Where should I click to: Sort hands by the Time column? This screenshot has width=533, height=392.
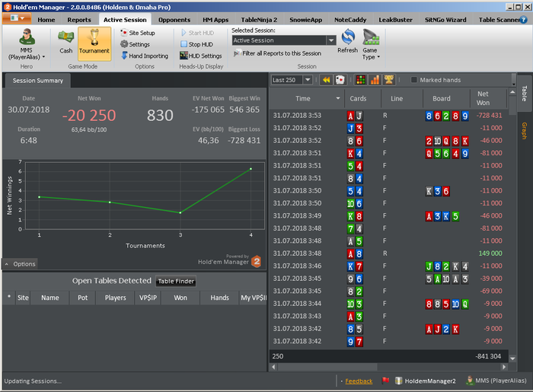[307, 98]
